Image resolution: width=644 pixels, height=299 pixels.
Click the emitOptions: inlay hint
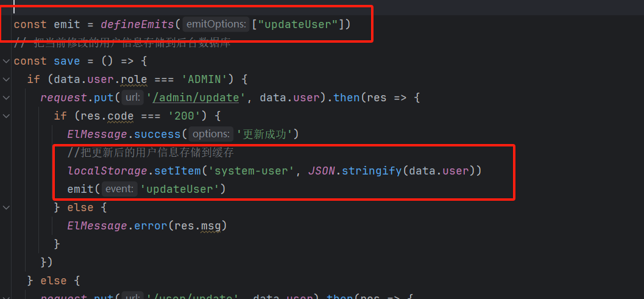pos(216,24)
